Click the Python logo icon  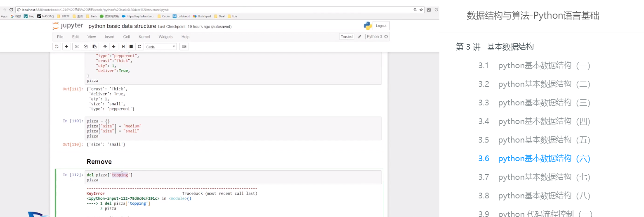pos(368,26)
